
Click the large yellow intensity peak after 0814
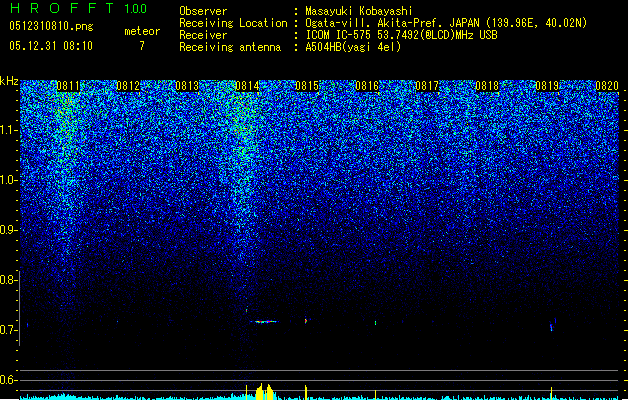[265, 392]
